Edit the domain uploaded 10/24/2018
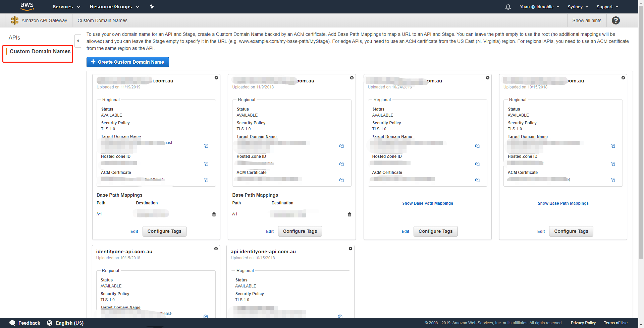 [x=406, y=232]
